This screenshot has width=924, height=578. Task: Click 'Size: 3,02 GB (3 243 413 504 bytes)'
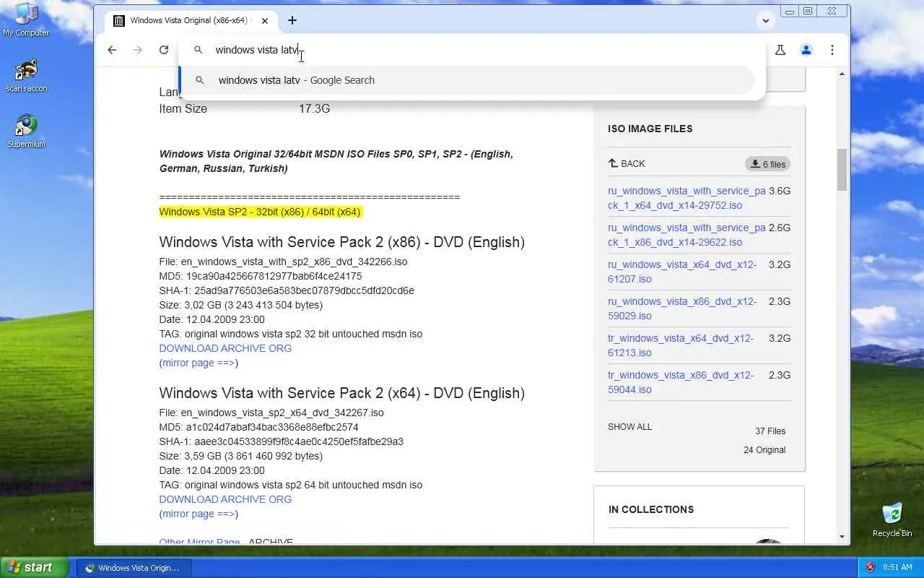(x=240, y=305)
